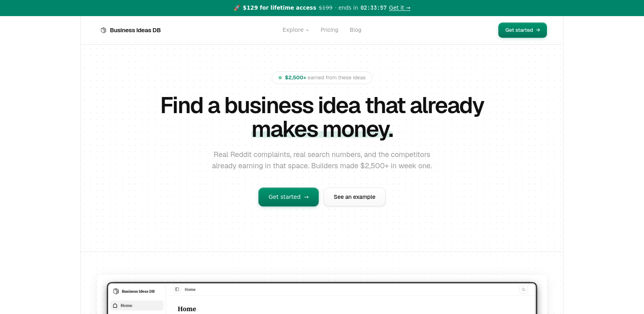Toggle the theme icon in app preview
This screenshot has width=644, height=314.
point(524,289)
